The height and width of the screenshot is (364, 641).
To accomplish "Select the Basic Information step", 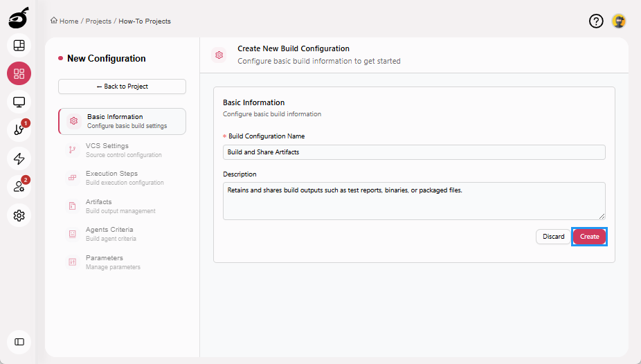I will 123,121.
